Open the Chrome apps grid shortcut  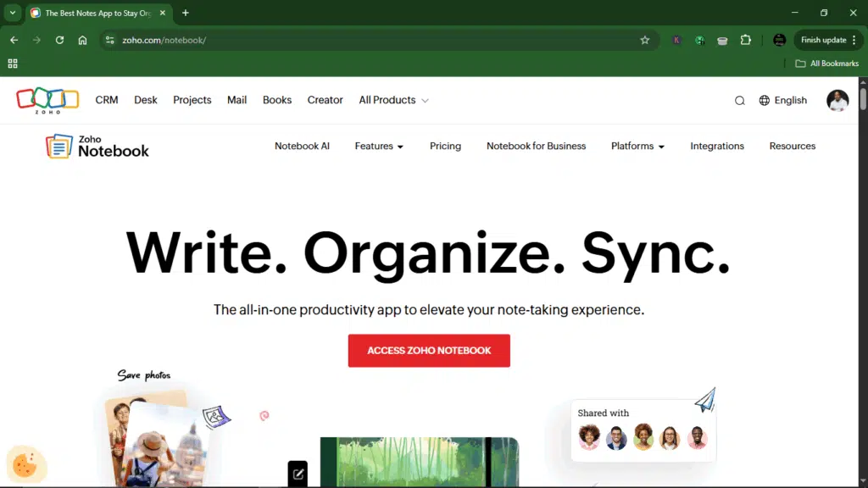[13, 64]
